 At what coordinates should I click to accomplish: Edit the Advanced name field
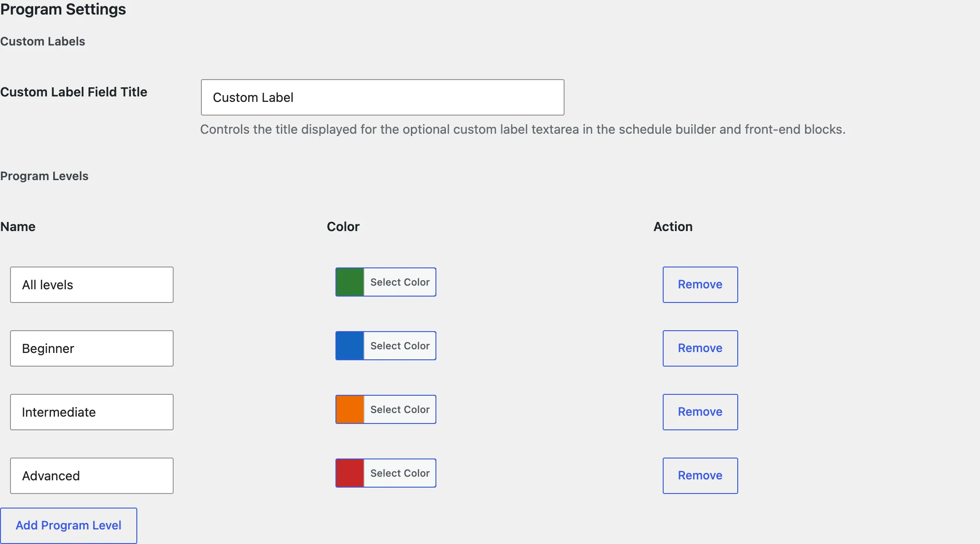click(92, 476)
